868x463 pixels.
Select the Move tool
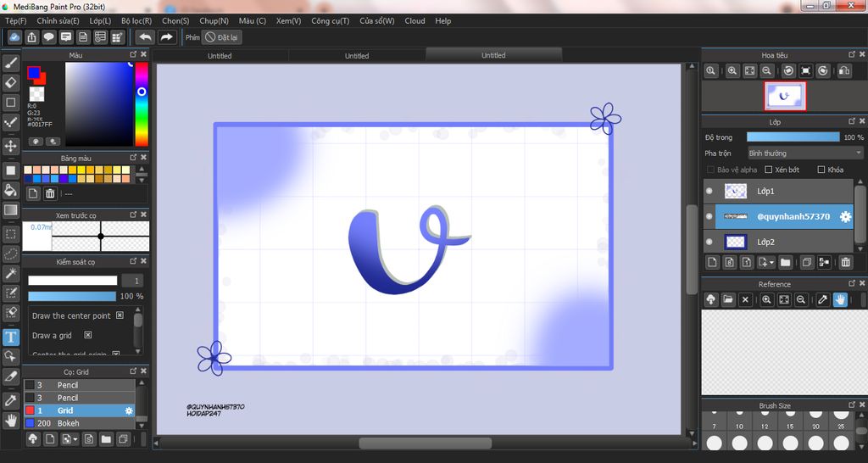pos(10,146)
